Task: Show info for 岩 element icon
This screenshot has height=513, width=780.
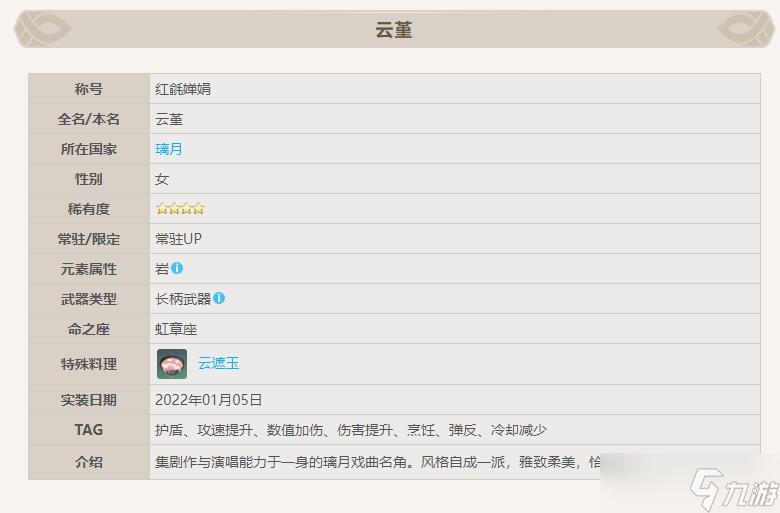Action: pos(177,268)
